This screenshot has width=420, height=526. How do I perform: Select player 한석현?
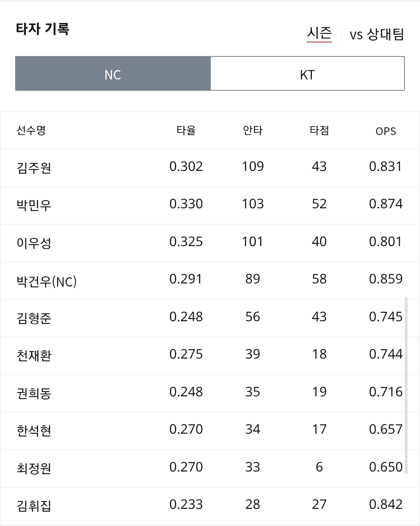pyautogui.click(x=210, y=431)
